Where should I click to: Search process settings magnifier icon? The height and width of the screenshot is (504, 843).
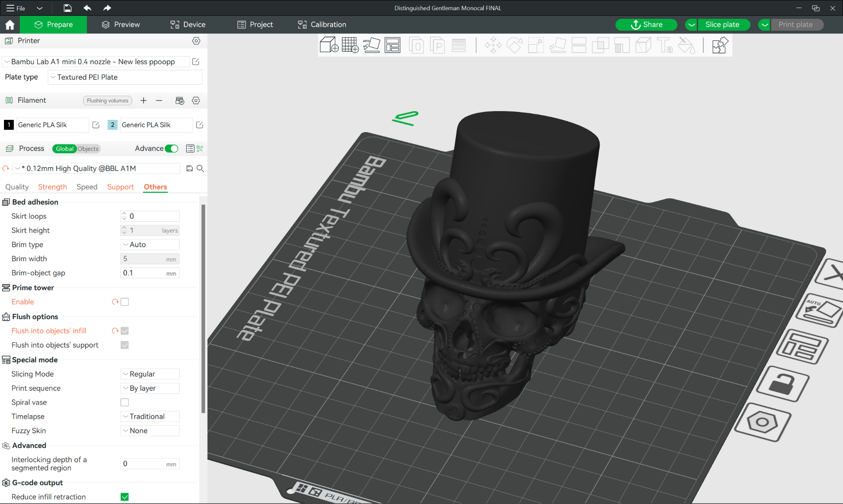(x=200, y=169)
